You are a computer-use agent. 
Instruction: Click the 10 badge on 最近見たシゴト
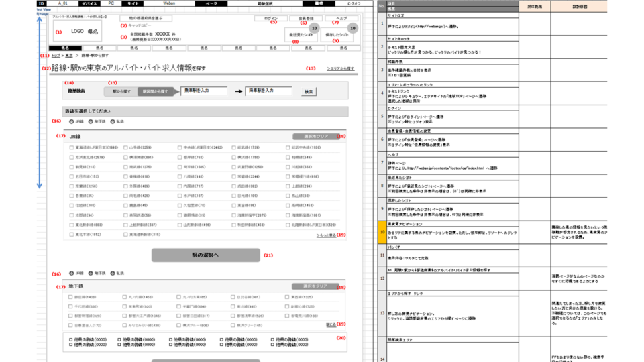coord(314,28)
